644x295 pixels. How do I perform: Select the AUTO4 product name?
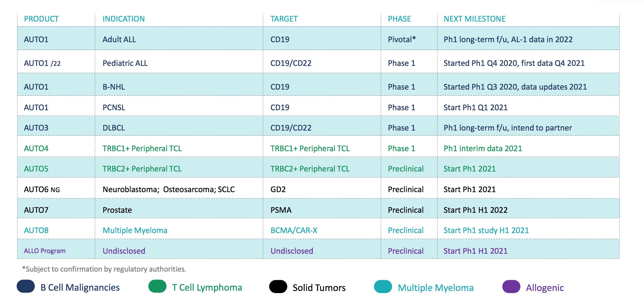click(x=36, y=149)
